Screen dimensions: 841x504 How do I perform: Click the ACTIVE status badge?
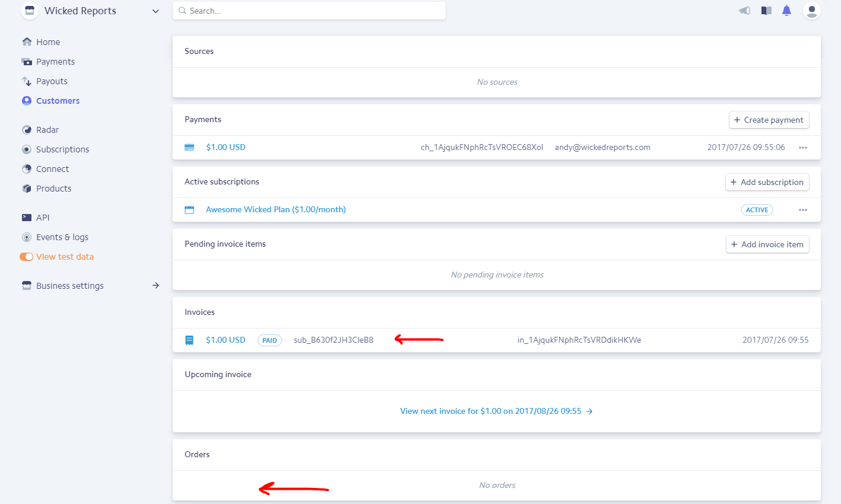pos(757,210)
